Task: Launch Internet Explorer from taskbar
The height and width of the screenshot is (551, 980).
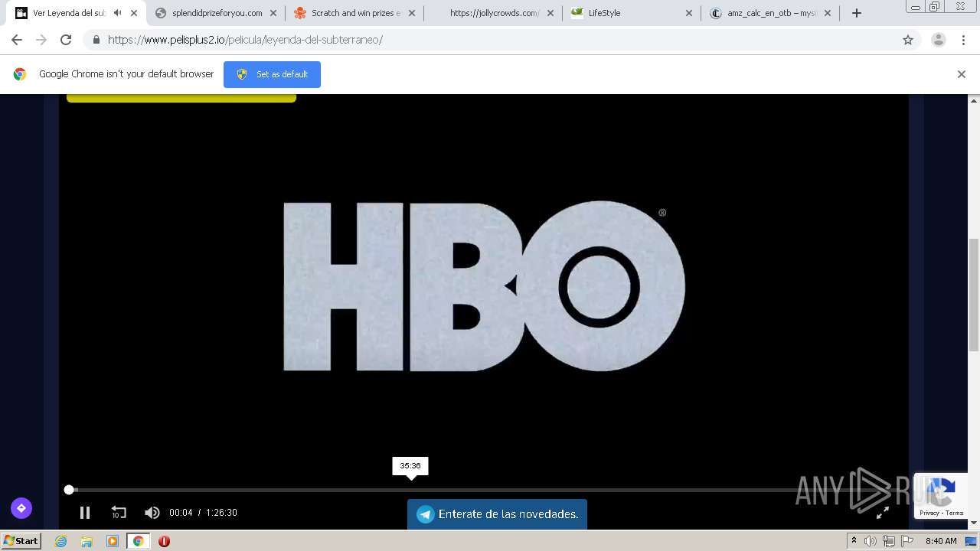Action: [60, 541]
